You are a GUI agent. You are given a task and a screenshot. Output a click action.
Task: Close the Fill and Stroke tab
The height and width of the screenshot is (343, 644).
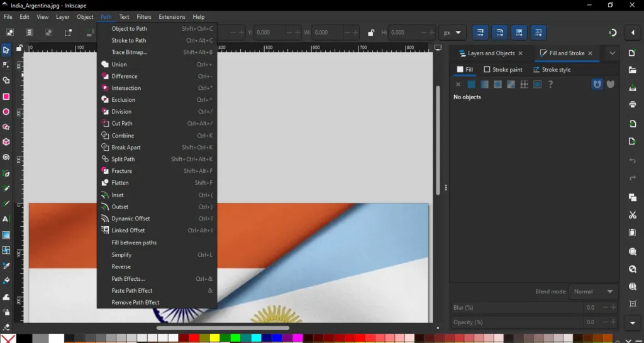(x=590, y=53)
